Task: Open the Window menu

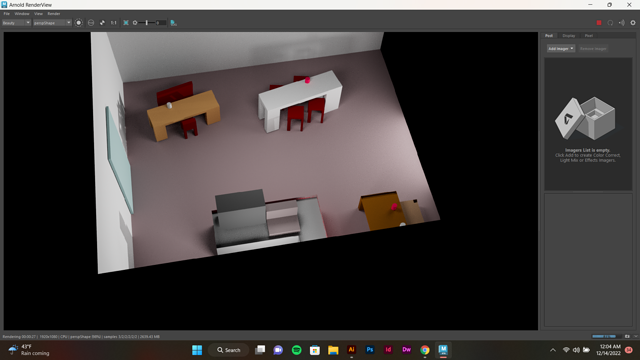Action: coord(22,13)
